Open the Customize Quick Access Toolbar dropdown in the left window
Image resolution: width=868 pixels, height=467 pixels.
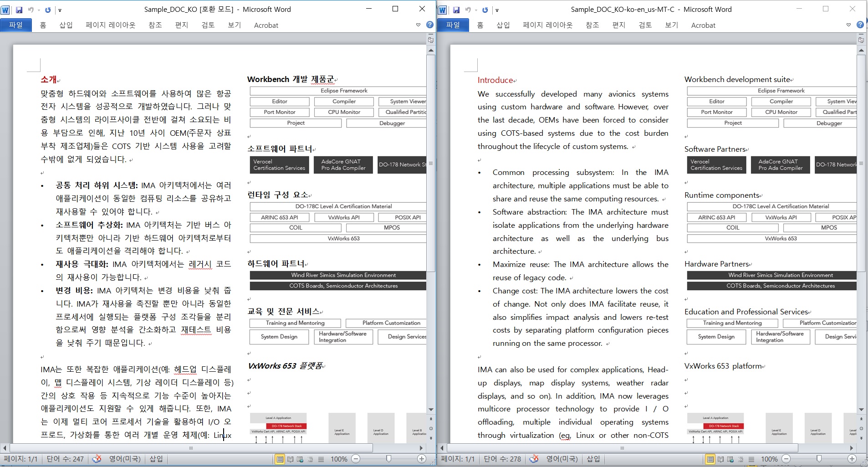point(60,10)
